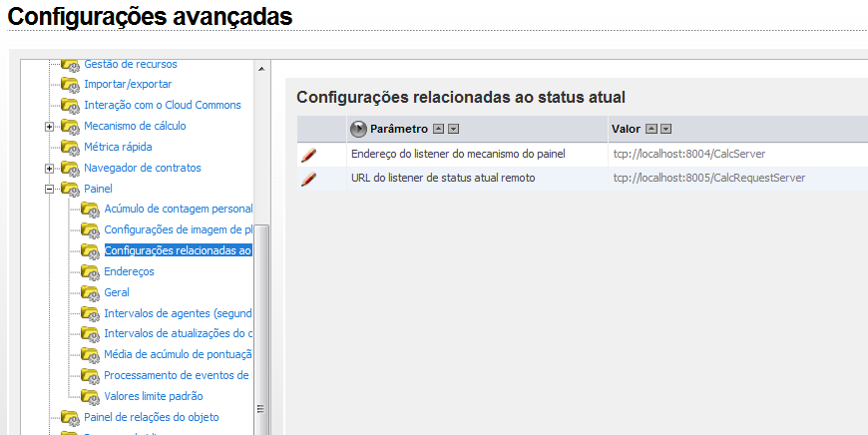
Task: Click folder icon beside Acúmulo de contagem
Action: coord(90,210)
